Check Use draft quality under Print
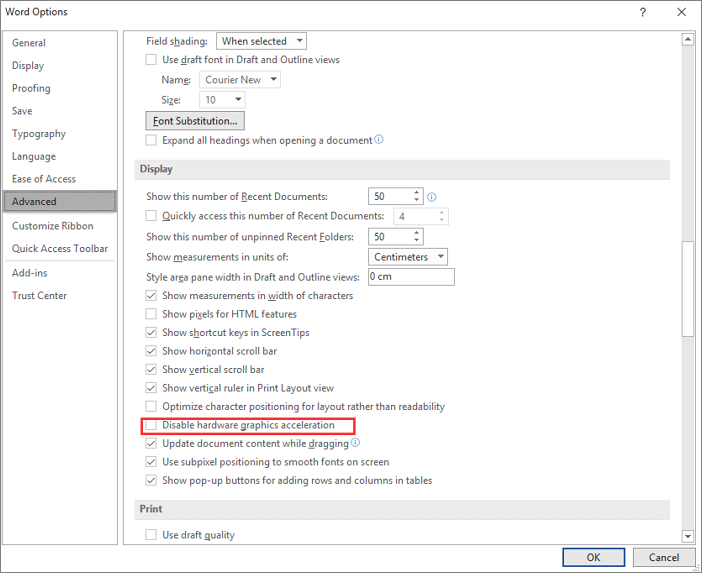This screenshot has height=573, width=702. tap(151, 535)
